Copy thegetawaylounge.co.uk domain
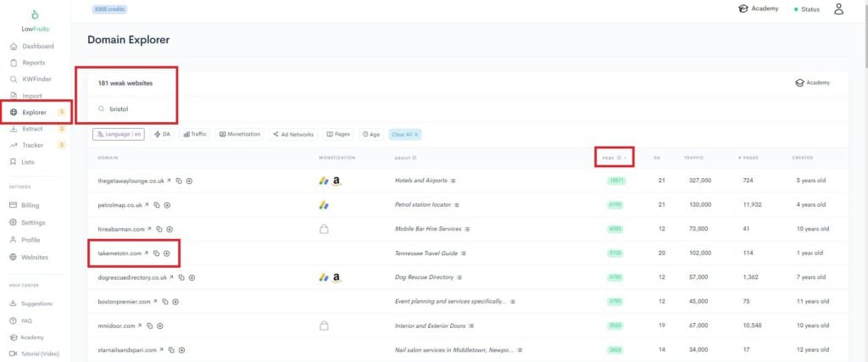 tap(179, 181)
